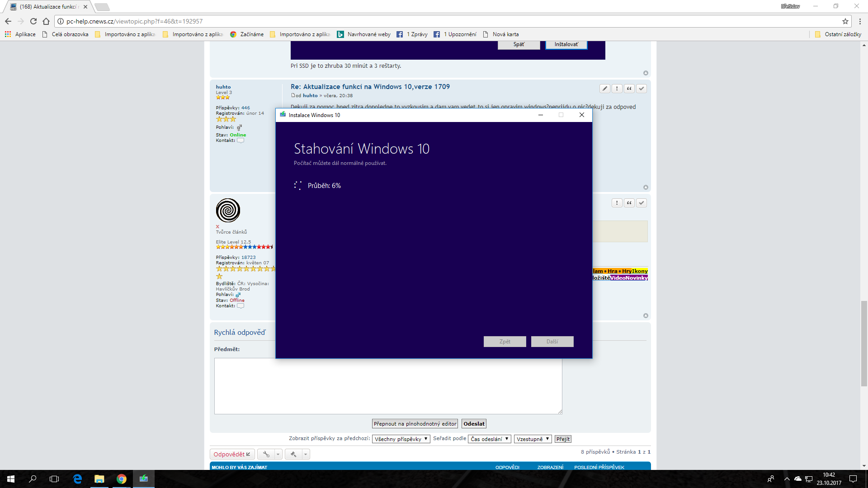Click the quote icon on huhto's post
Viewport: 868px width, 488px height.
[629, 89]
